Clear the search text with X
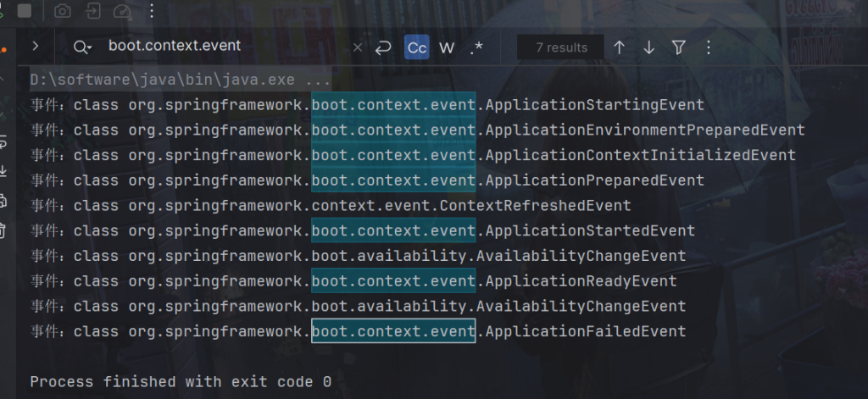This screenshot has height=399, width=868. click(x=357, y=47)
